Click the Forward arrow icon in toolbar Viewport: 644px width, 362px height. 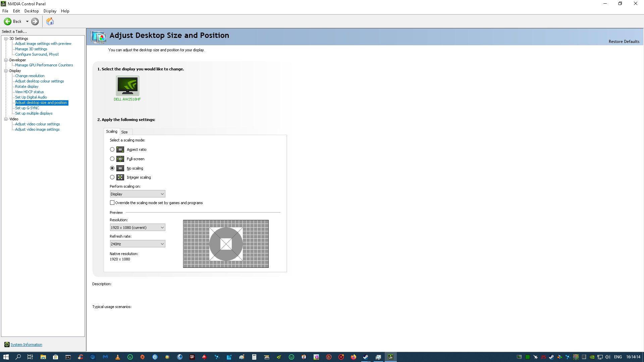[35, 21]
